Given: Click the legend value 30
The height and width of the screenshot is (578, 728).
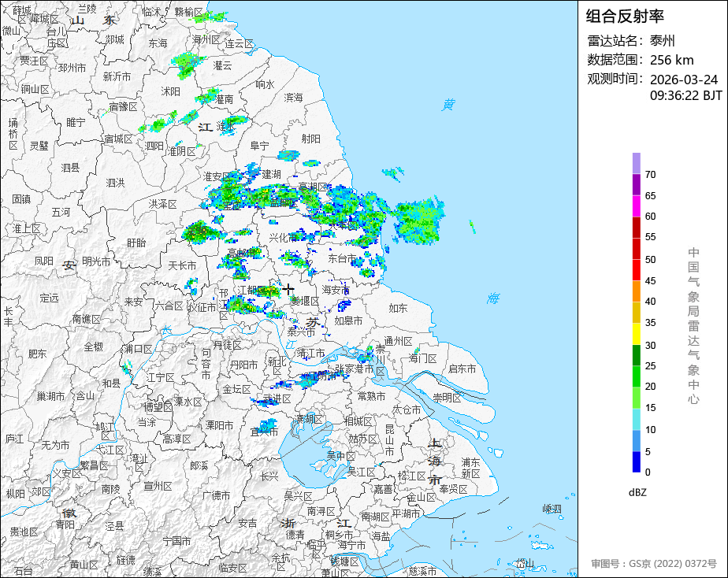Looking at the screenshot, I should [650, 345].
